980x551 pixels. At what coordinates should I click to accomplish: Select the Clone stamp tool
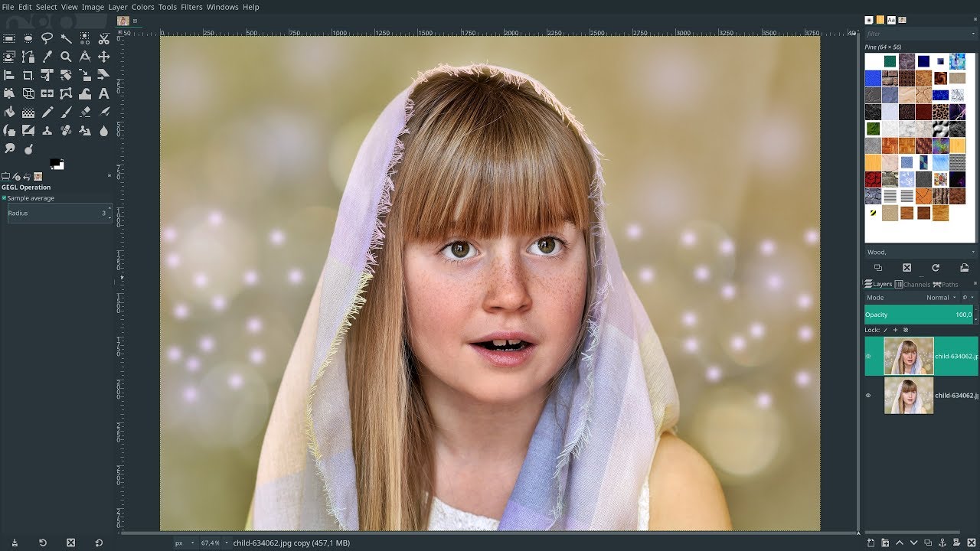tap(47, 130)
